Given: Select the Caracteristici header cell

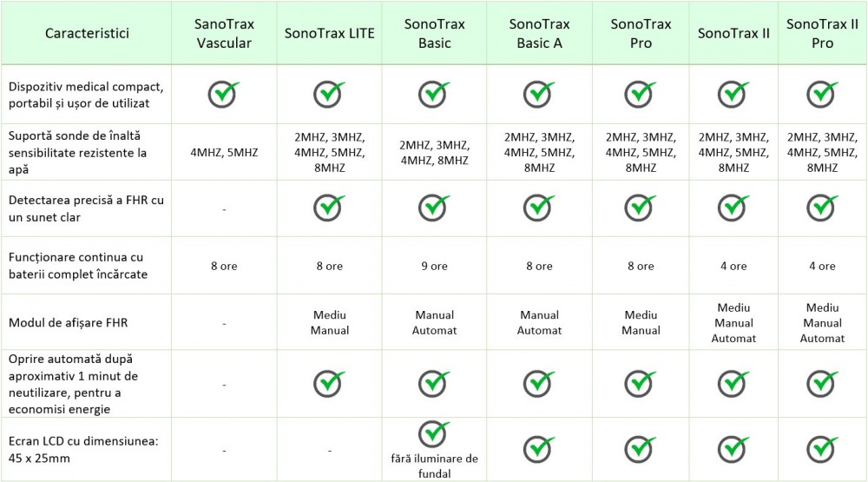Looking at the screenshot, I should pyautogui.click(x=87, y=33).
